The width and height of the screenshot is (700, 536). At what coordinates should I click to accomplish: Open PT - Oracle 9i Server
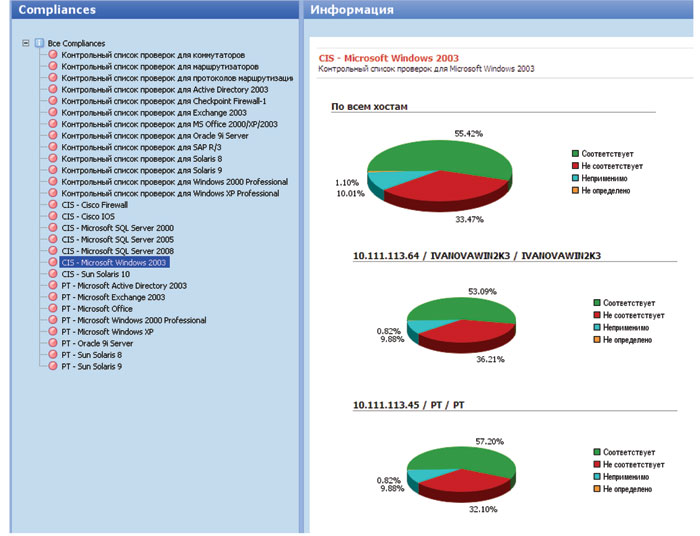click(97, 344)
